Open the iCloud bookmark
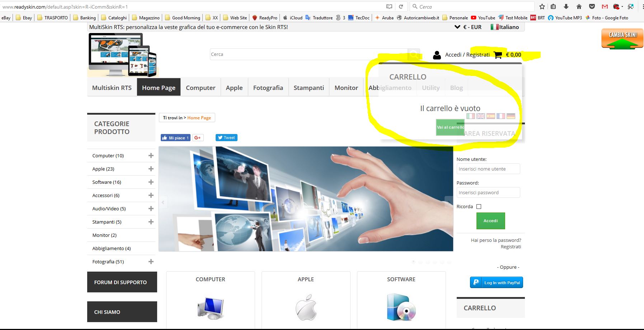The image size is (644, 330). coord(293,18)
